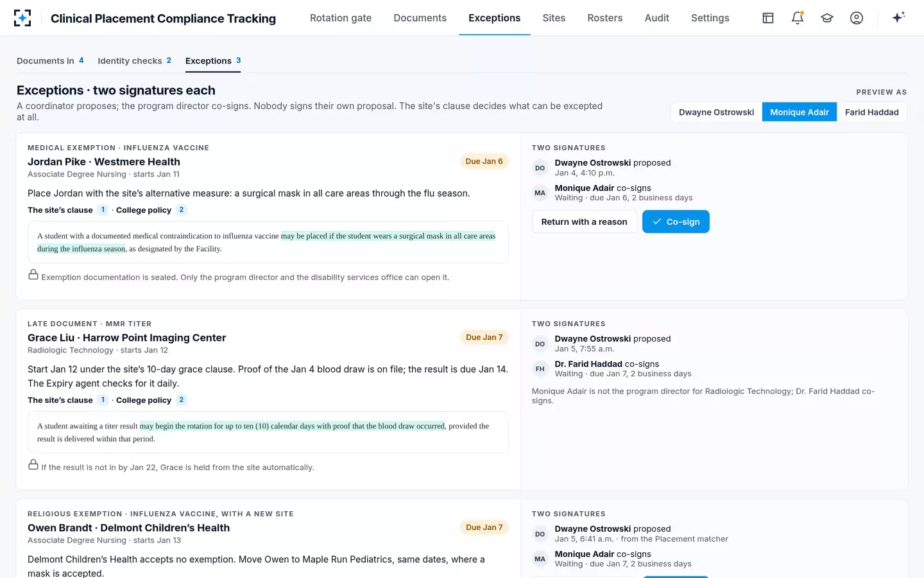The image size is (924, 578).
Task: Open the Sites section
Action: (x=554, y=18)
